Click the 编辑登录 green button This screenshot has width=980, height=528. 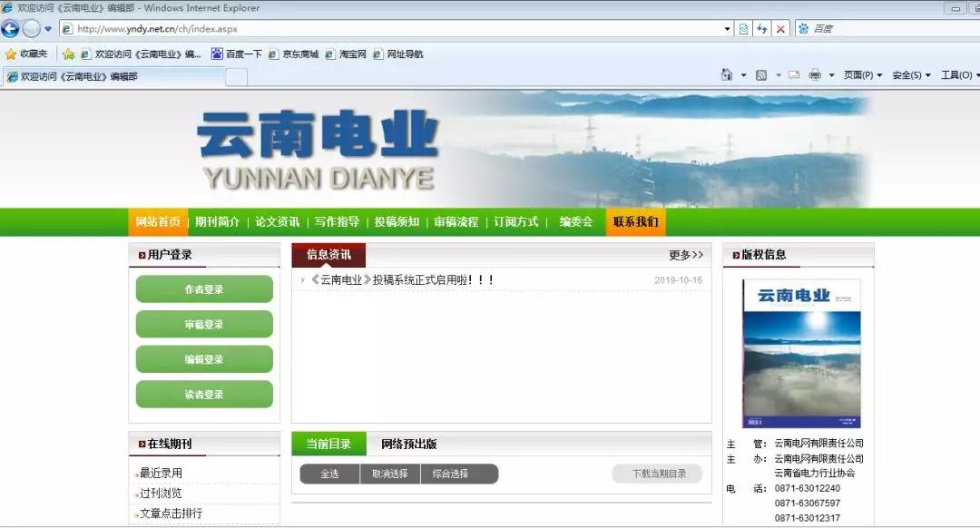[204, 359]
